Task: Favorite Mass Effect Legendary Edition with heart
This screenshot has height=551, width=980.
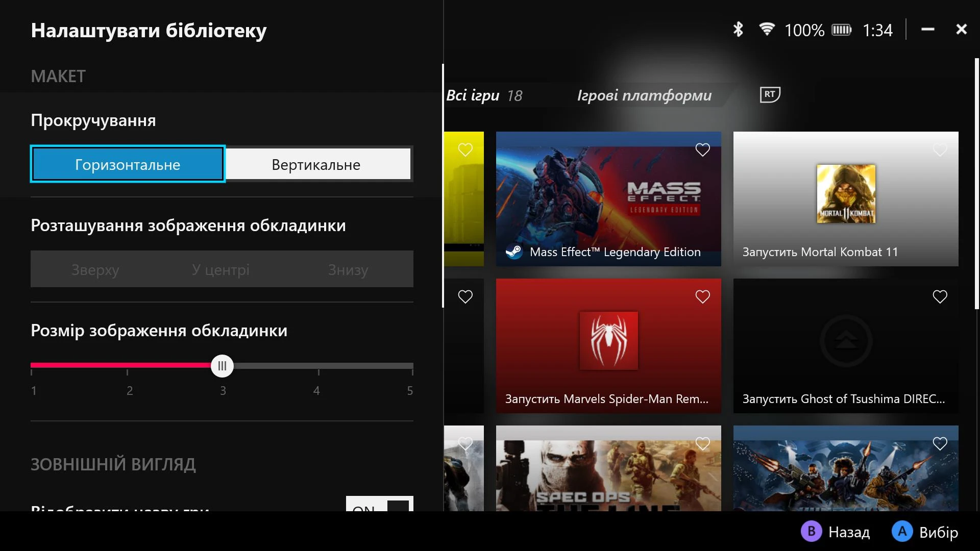Action: click(703, 149)
